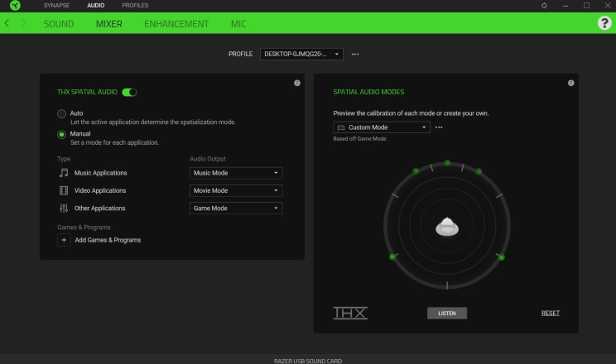The width and height of the screenshot is (616, 364).
Task: Go back with the left arrow
Action: pyautogui.click(x=7, y=23)
